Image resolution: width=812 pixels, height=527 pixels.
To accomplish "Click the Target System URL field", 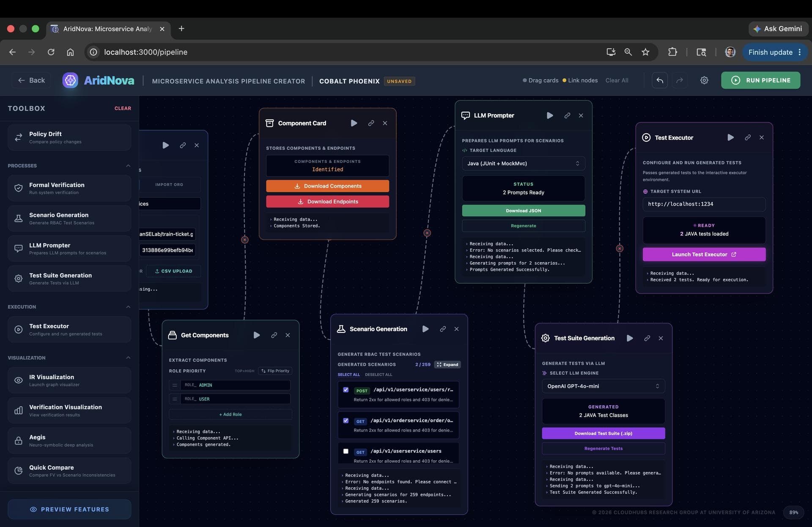I will [704, 204].
